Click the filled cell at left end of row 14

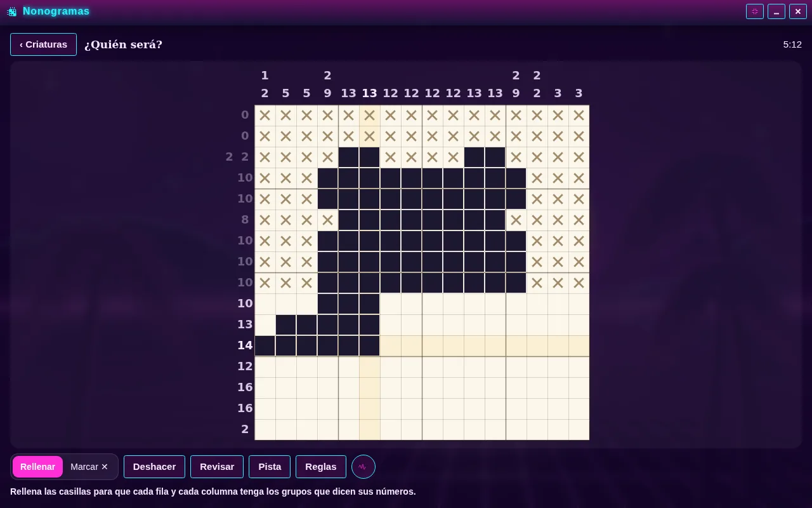265,346
